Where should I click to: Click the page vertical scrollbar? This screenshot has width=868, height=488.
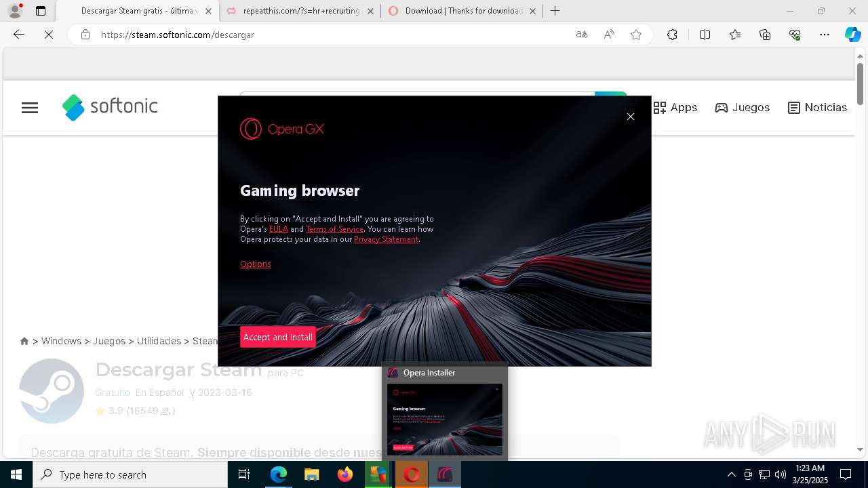(860, 83)
